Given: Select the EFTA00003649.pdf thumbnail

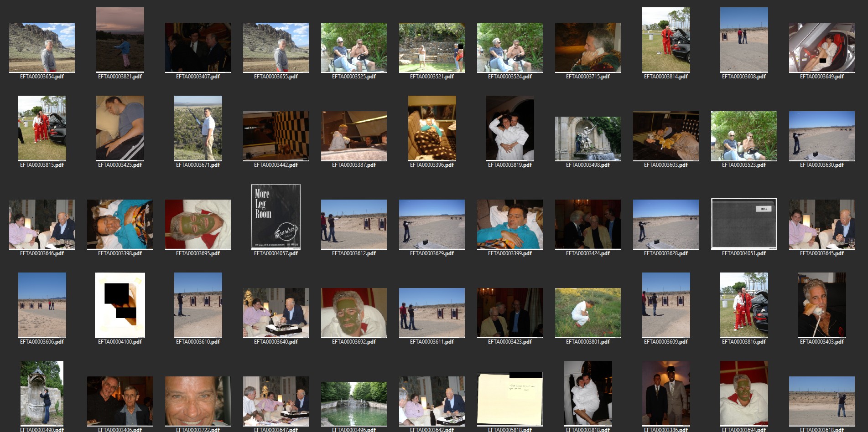Looking at the screenshot, I should tap(822, 47).
